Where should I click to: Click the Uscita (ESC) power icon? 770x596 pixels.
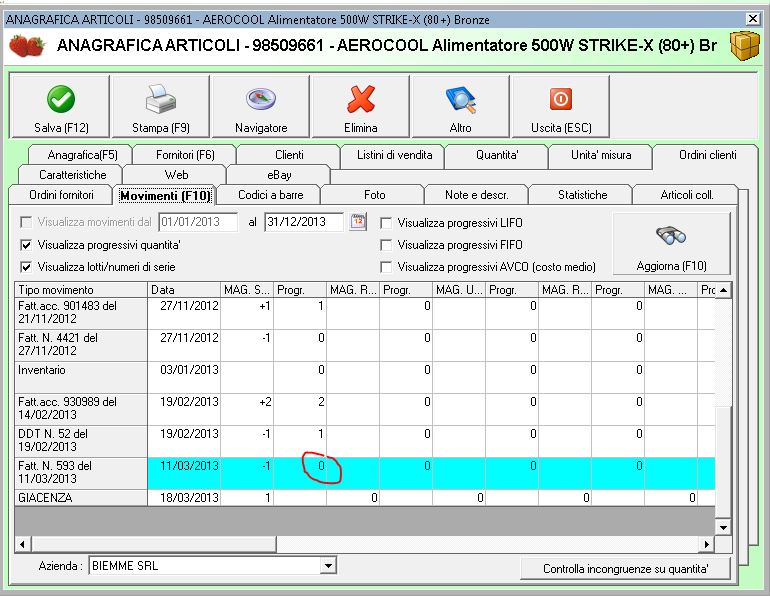560,100
